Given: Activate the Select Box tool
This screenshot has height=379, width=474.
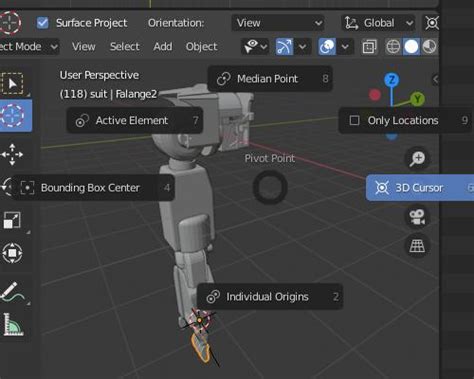Looking at the screenshot, I should [13, 83].
